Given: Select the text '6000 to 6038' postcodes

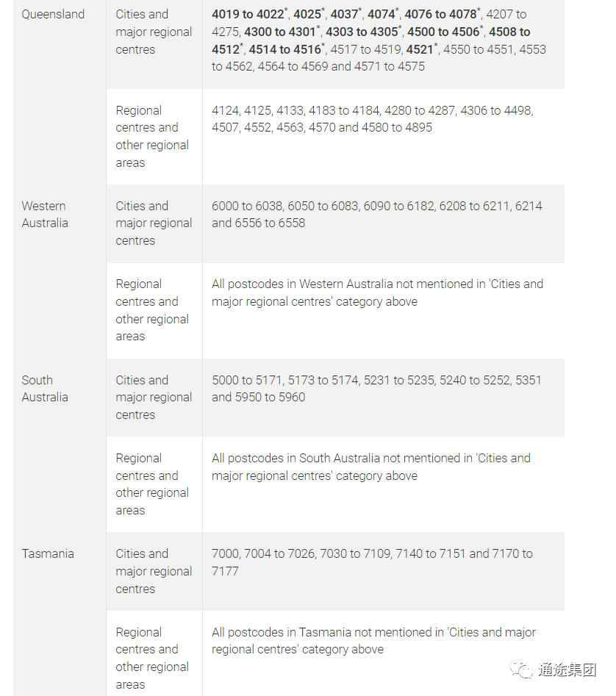Looking at the screenshot, I should point(247,206).
